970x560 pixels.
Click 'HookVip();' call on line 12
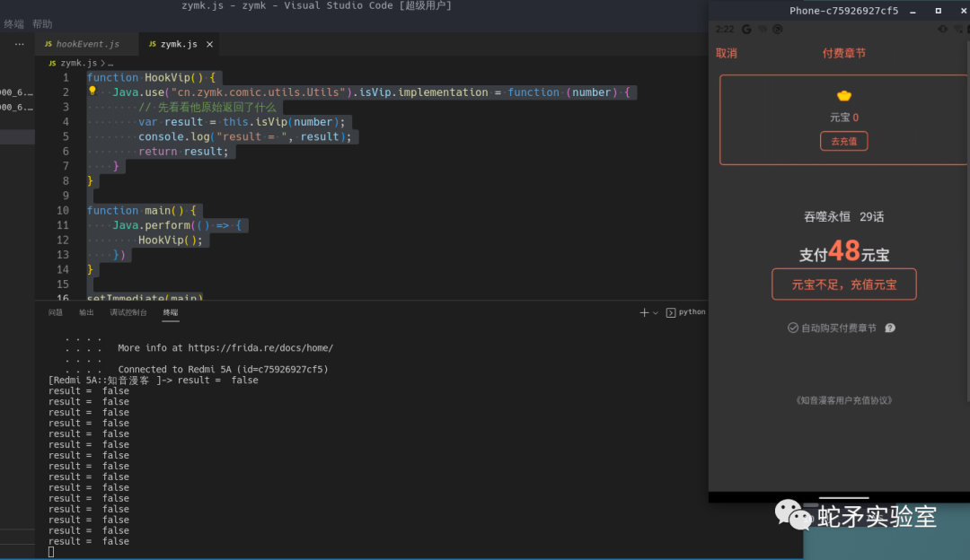(170, 241)
